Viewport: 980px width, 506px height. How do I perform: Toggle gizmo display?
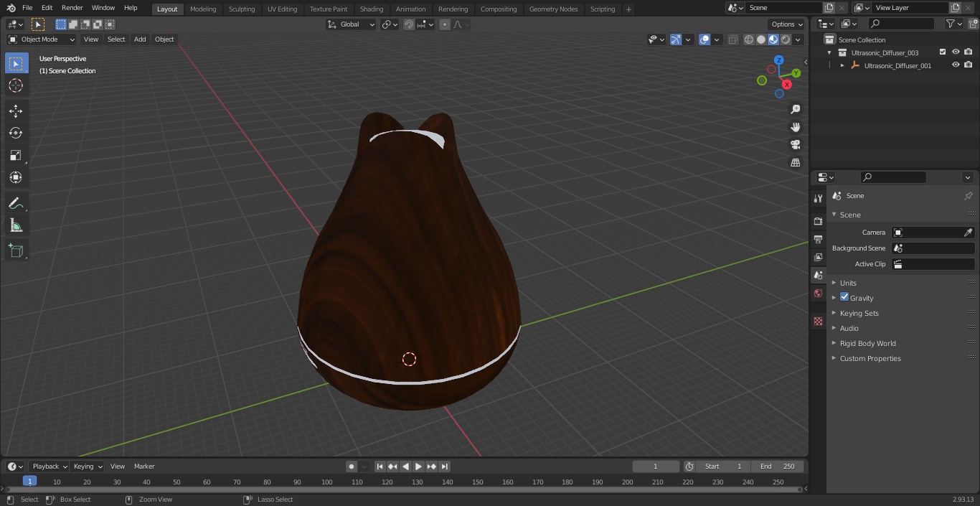click(x=676, y=39)
